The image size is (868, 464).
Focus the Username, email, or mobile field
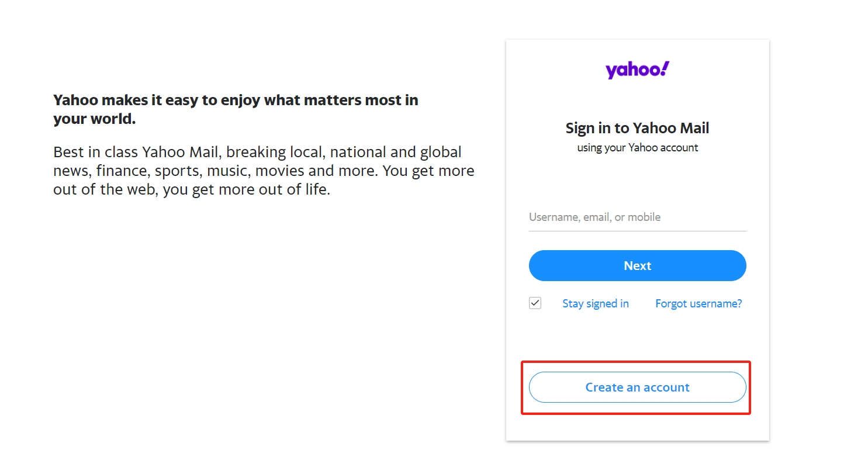pyautogui.click(x=637, y=217)
